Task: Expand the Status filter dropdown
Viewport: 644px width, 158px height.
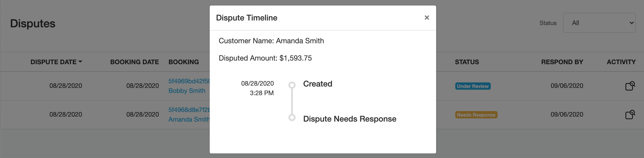Action: [x=599, y=23]
